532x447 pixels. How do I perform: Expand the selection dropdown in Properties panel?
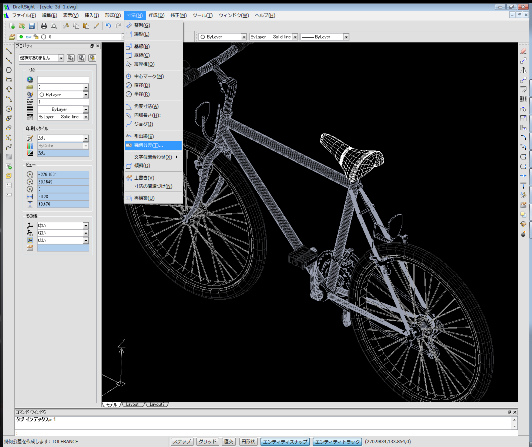(x=61, y=58)
